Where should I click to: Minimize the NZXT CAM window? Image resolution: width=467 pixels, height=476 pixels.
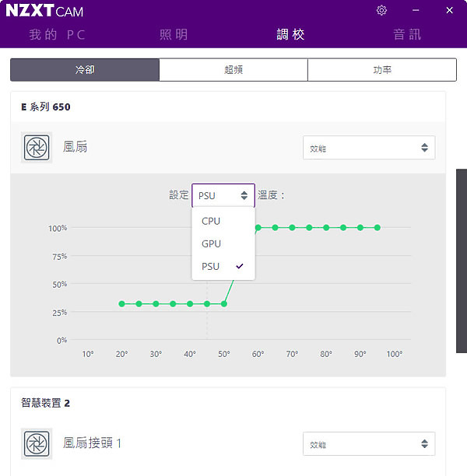[416, 10]
